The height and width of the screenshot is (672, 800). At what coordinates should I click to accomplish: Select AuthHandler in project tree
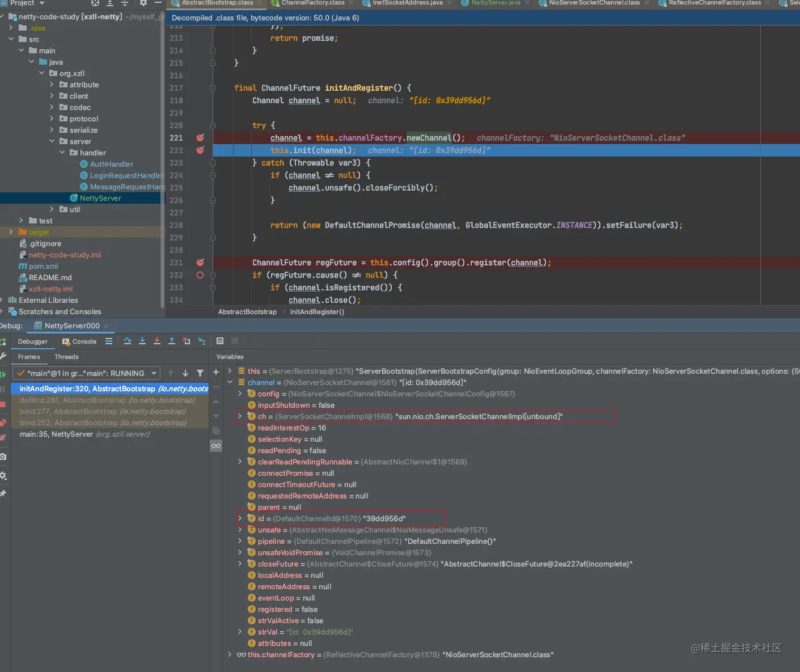(111, 164)
